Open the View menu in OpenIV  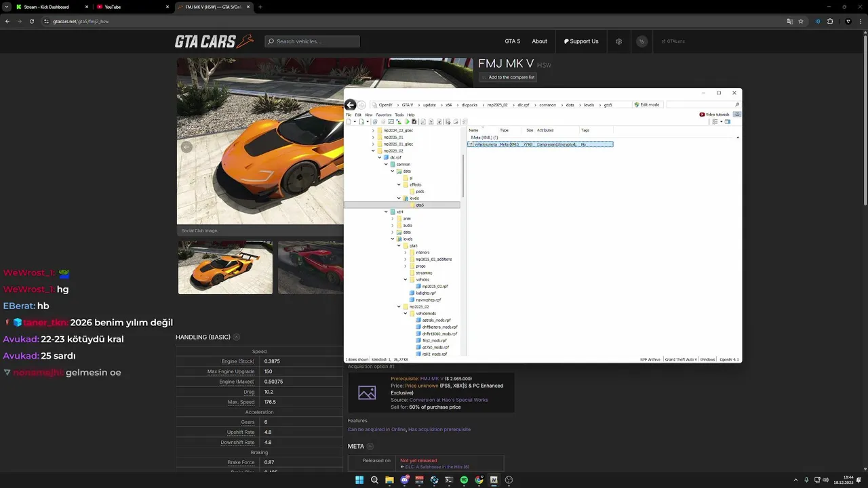coord(368,115)
